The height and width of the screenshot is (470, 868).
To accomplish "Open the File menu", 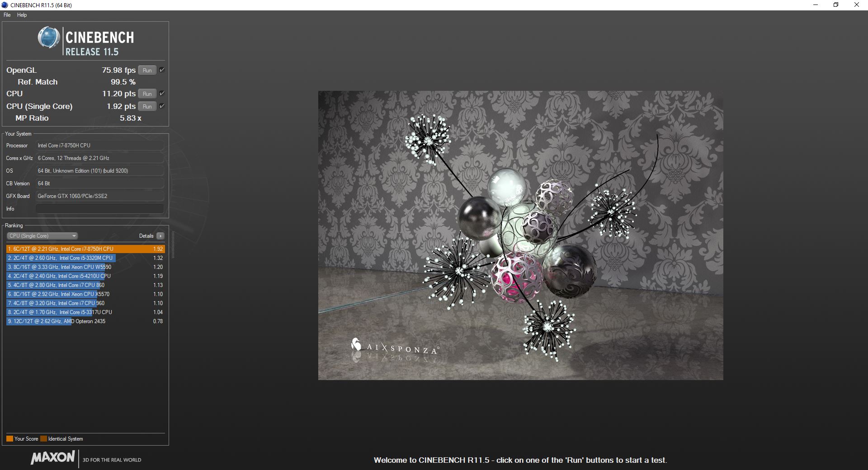I will (x=7, y=15).
